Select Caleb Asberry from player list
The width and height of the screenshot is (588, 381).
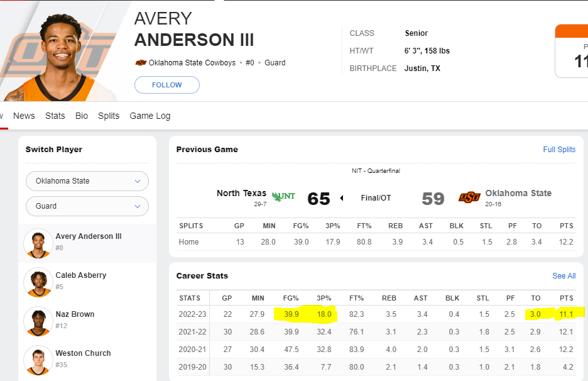[81, 275]
